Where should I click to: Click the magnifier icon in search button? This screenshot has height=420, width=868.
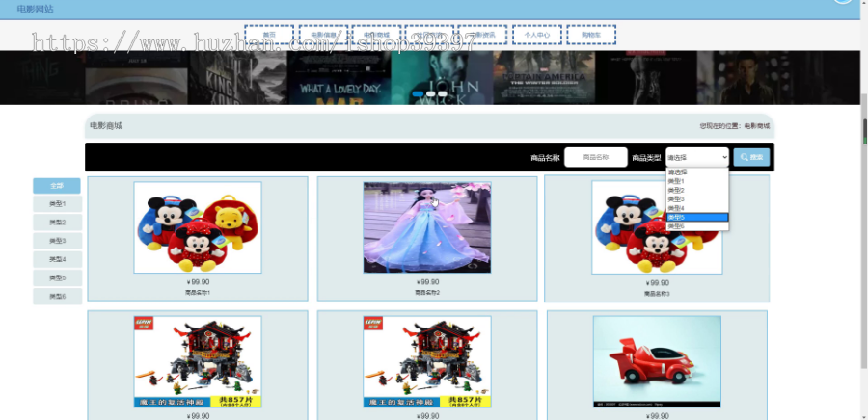point(744,158)
